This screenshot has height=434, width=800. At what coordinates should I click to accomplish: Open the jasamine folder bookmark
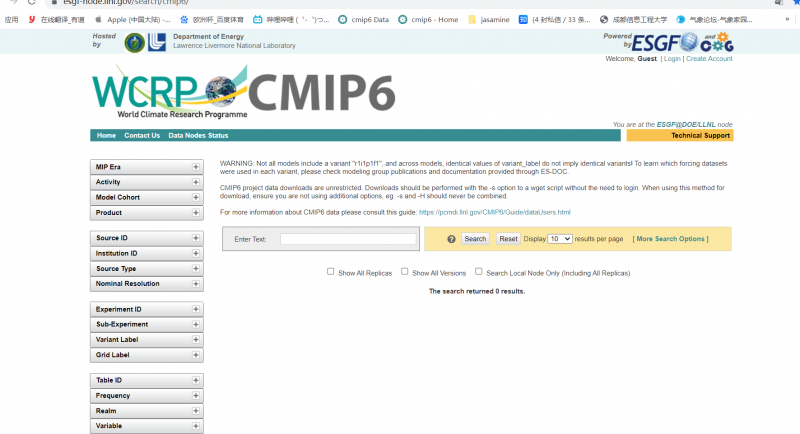coord(489,19)
